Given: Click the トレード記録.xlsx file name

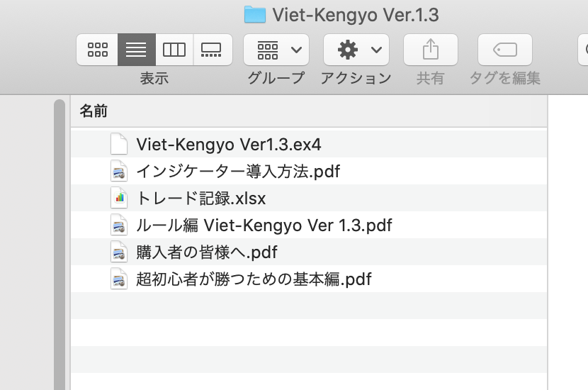Looking at the screenshot, I should [x=201, y=199].
